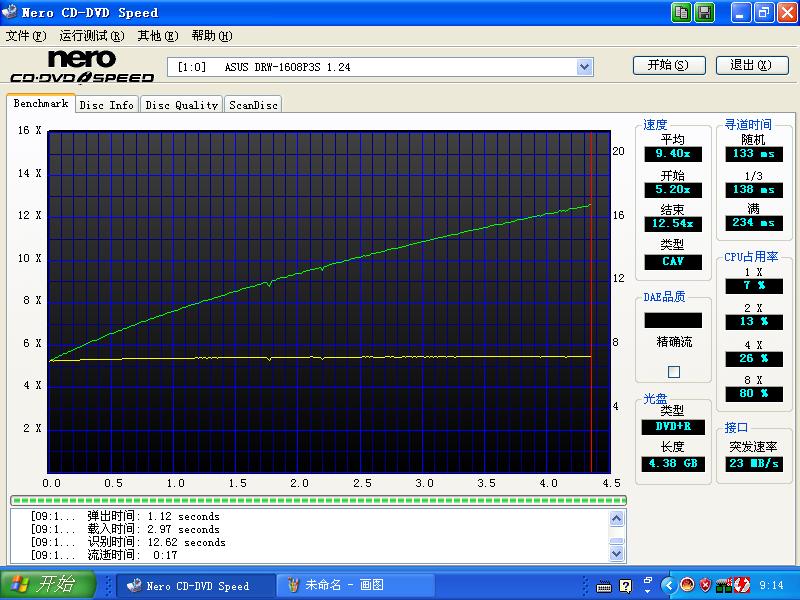Click the Nero CD-DVD Speed title bar icon
This screenshot has width=800, height=600.
pos(10,12)
